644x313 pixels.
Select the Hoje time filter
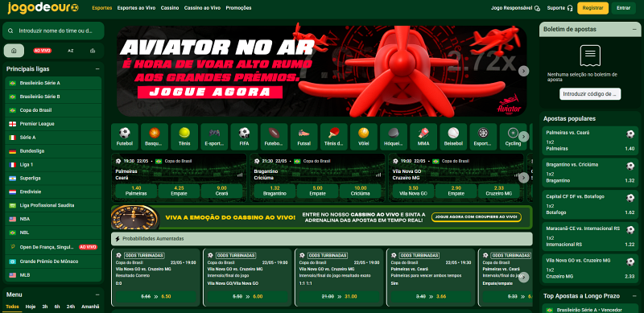31,307
